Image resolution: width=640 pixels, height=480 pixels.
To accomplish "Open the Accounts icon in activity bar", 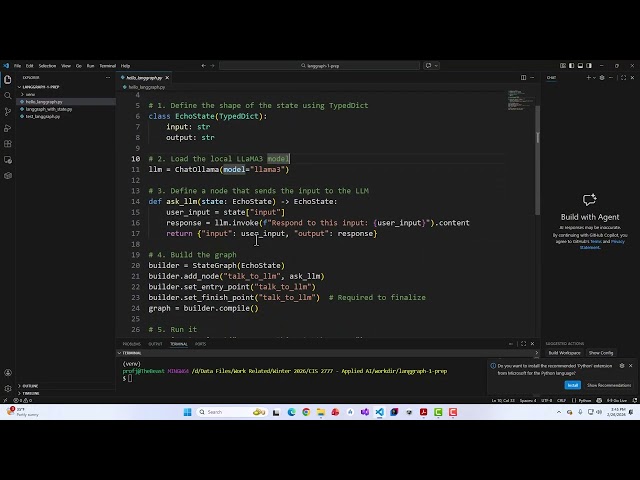I will tap(8, 373).
